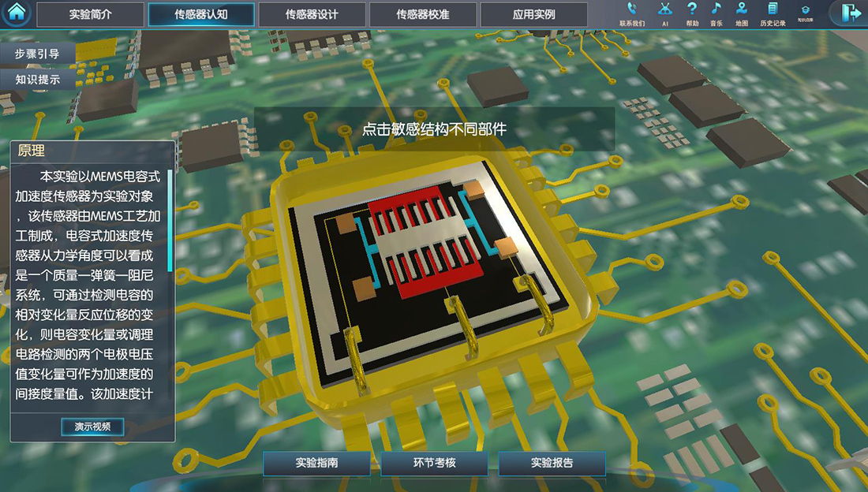Launch the AI assistant icon

pos(665,13)
